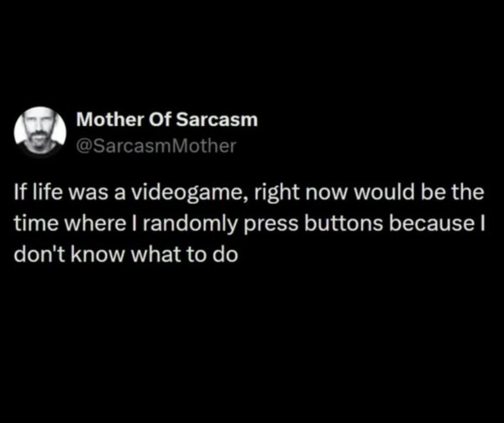Open the Mother Of Sarcasm display name
Screen dimensions: 504x423
click(x=166, y=120)
